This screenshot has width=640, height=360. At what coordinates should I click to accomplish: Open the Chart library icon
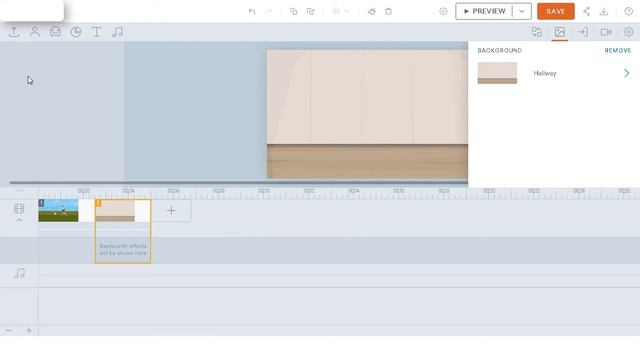coord(76,32)
